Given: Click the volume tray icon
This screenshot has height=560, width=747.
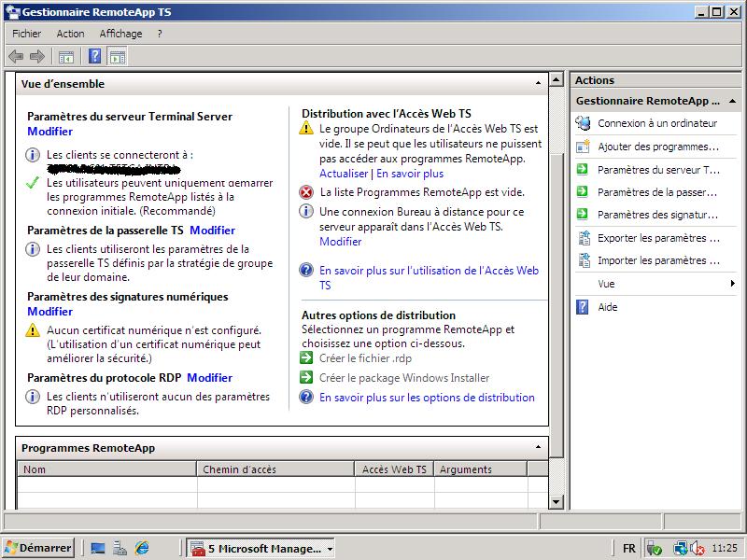Looking at the screenshot, I should coord(698,549).
